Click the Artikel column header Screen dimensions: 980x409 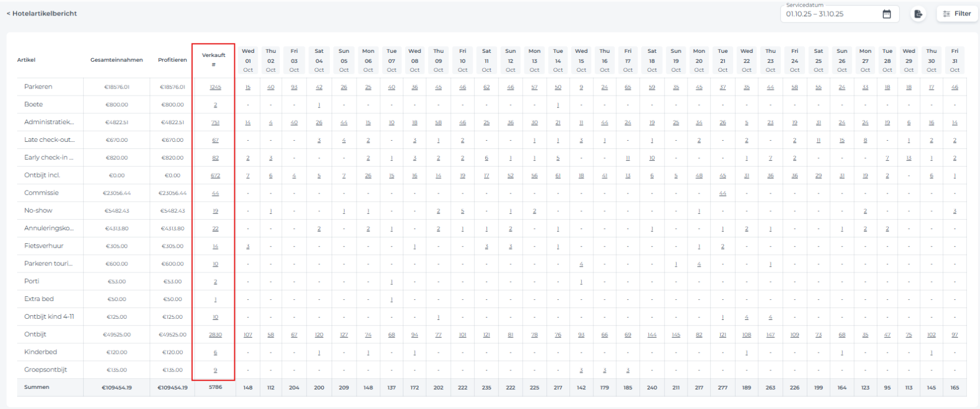point(26,60)
